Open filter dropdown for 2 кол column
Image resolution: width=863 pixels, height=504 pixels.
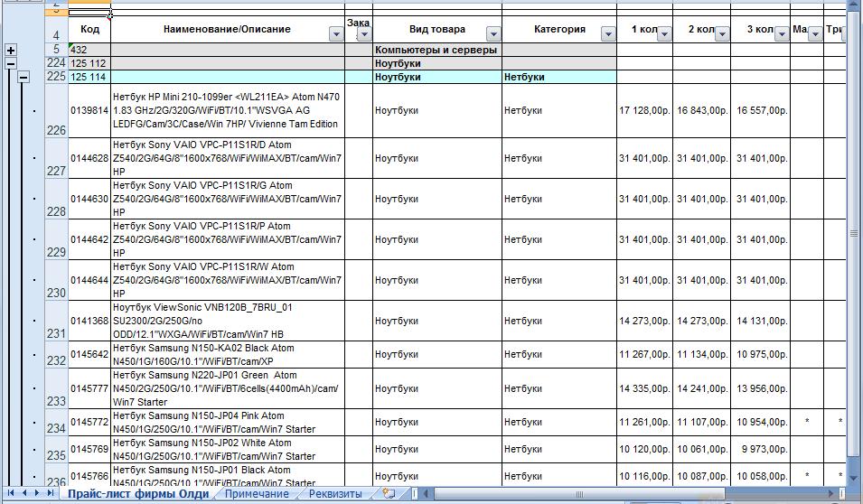722,34
